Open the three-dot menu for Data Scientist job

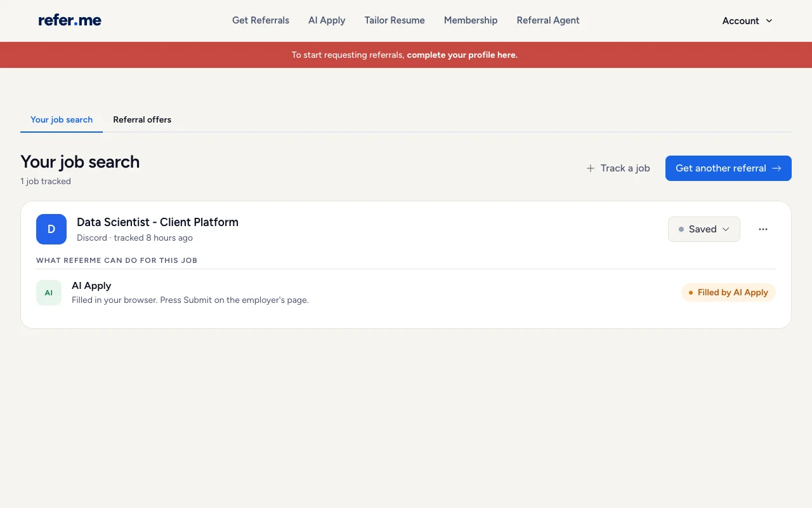point(763,229)
